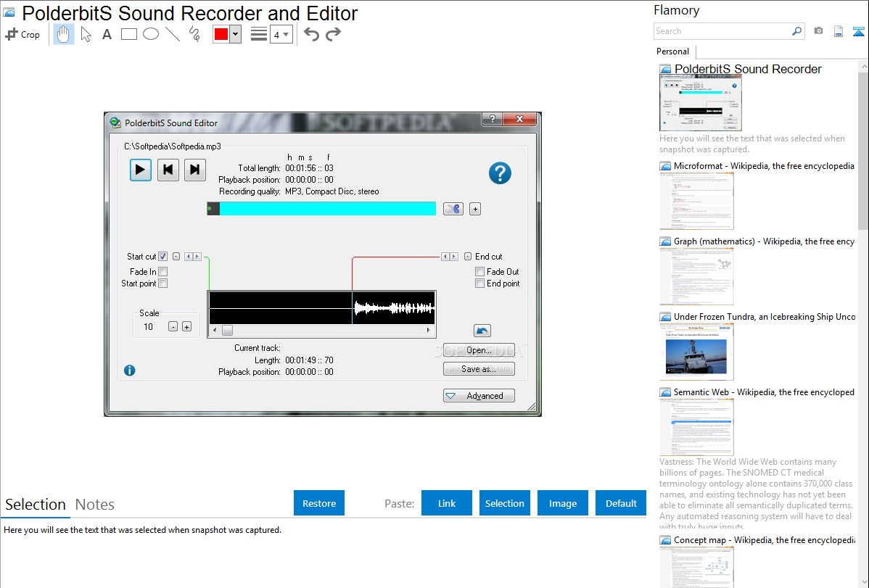Enable the Fade Out checkbox
Screen dimensions: 869x588
click(480, 272)
